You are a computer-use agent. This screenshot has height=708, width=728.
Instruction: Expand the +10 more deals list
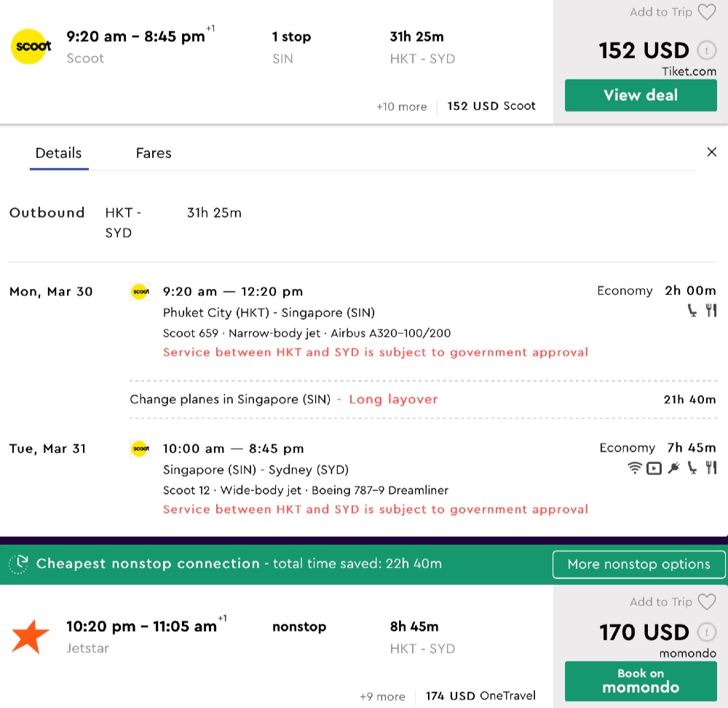[401, 106]
